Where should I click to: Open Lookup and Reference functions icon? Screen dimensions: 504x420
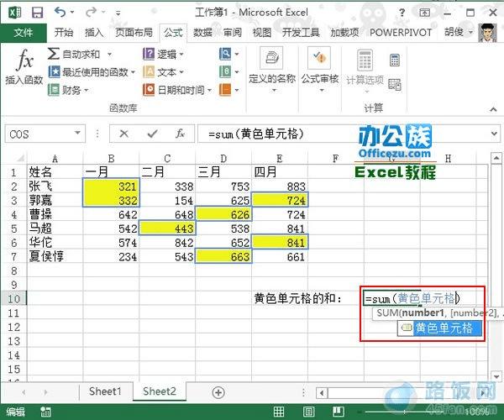point(225,54)
